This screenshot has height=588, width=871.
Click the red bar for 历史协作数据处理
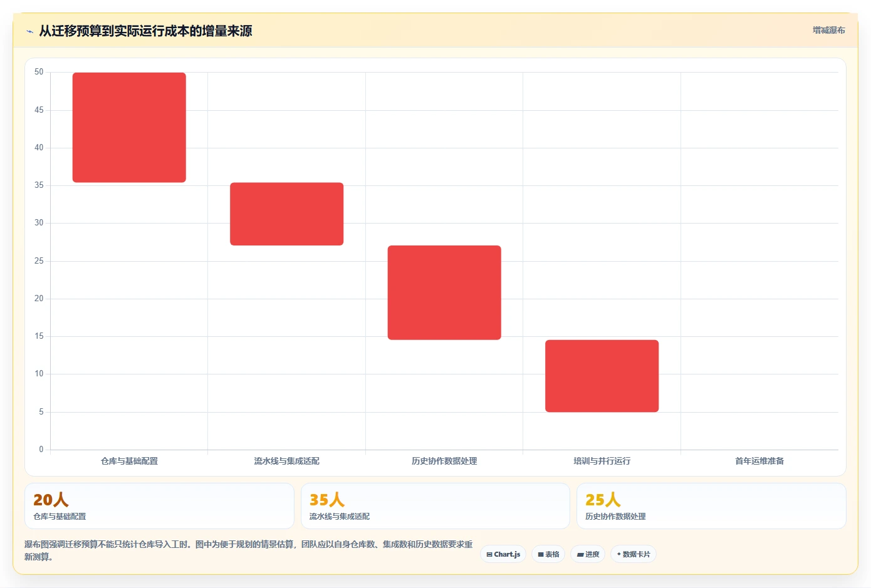(444, 292)
